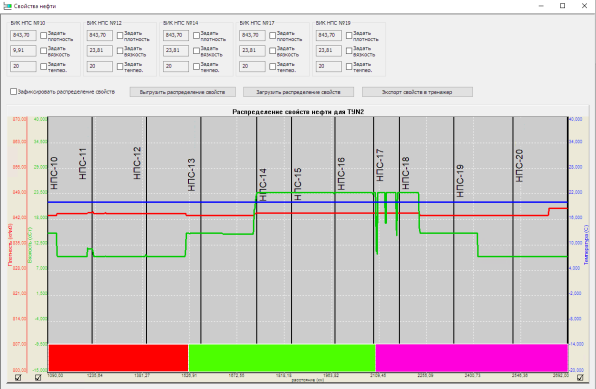Enable set viscosity for БИК НПС №12
Screen dimensions: 596x389
(120, 51)
